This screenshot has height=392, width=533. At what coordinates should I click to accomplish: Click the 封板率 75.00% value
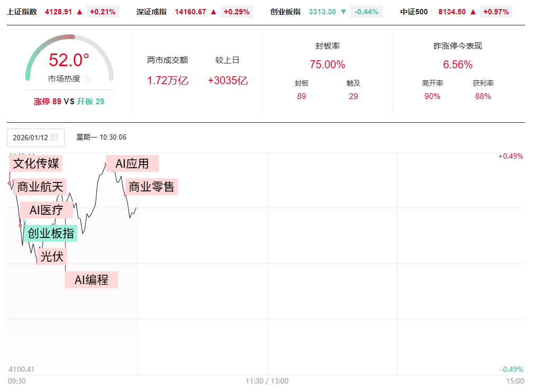click(327, 65)
